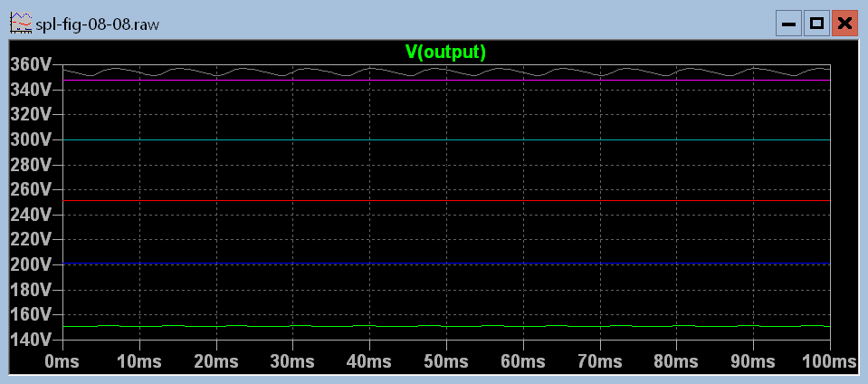Minimize the waveform window
This screenshot has width=868, height=384.
pos(788,24)
